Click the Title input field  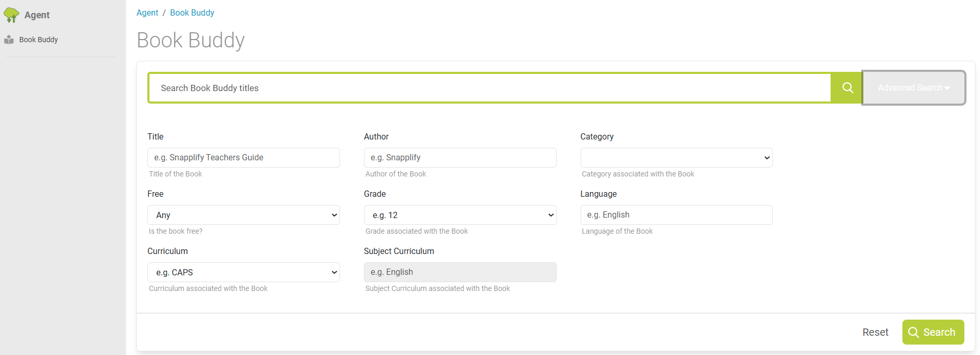click(244, 158)
